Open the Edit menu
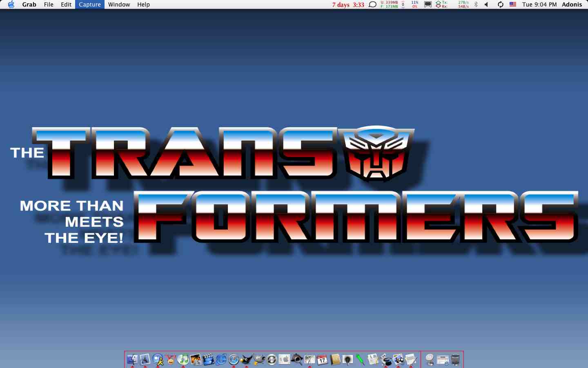 click(66, 4)
